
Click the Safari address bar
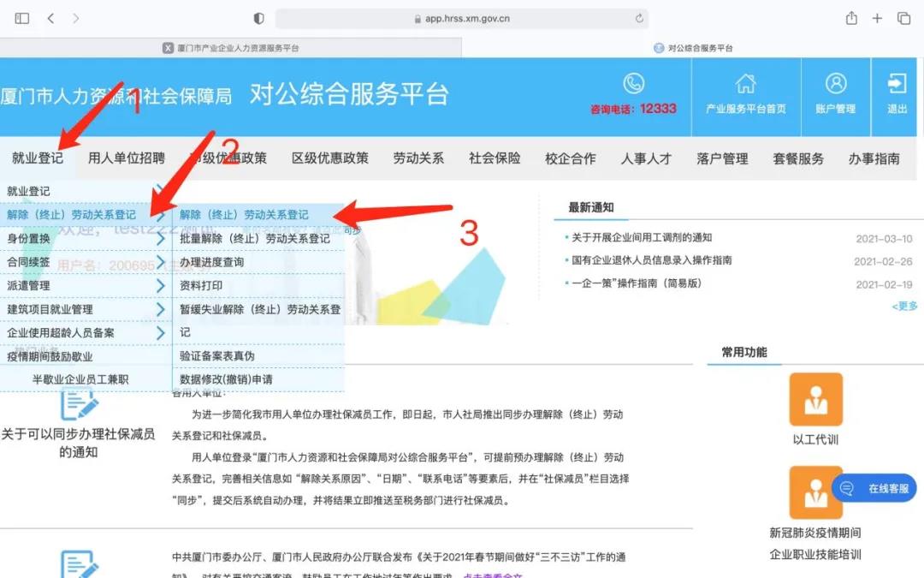click(462, 18)
